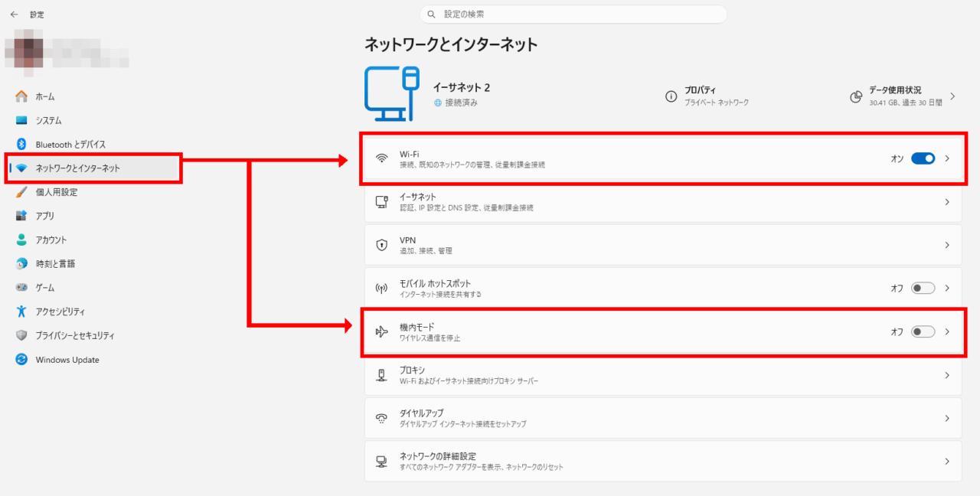The image size is (980, 496).
Task: Click the プライバシーとセキュリティ shield icon
Action: 21,335
